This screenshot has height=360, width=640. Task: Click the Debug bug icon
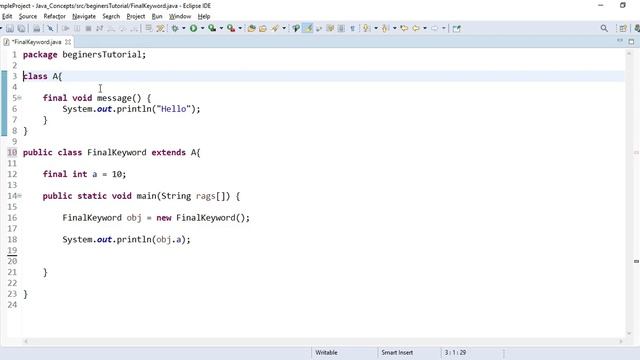pyautogui.click(x=175, y=29)
